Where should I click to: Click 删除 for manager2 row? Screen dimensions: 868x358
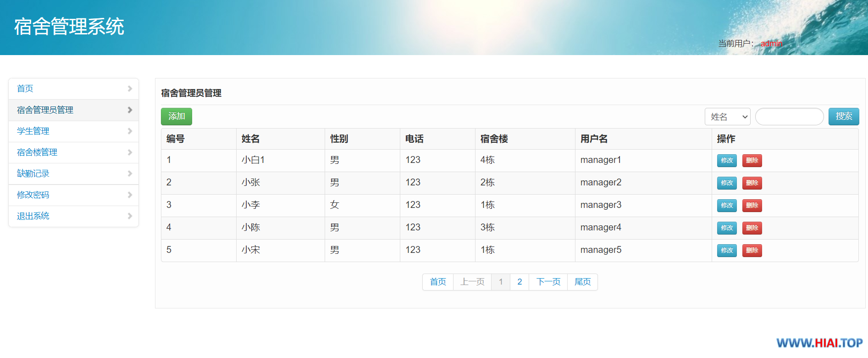pyautogui.click(x=752, y=183)
